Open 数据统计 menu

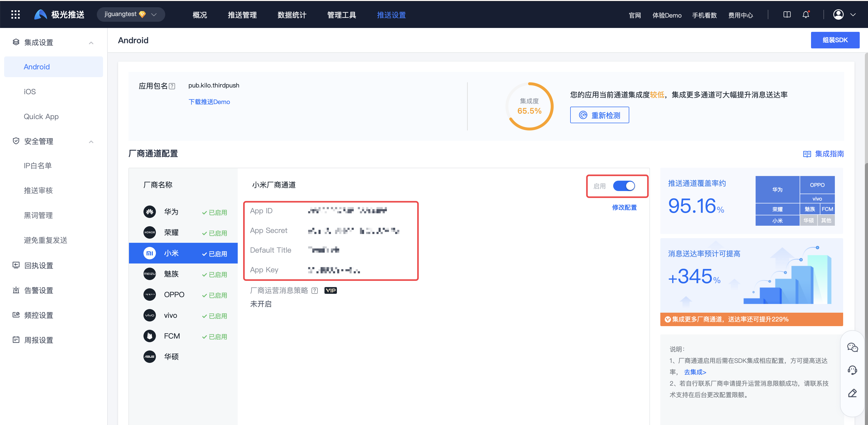click(292, 15)
